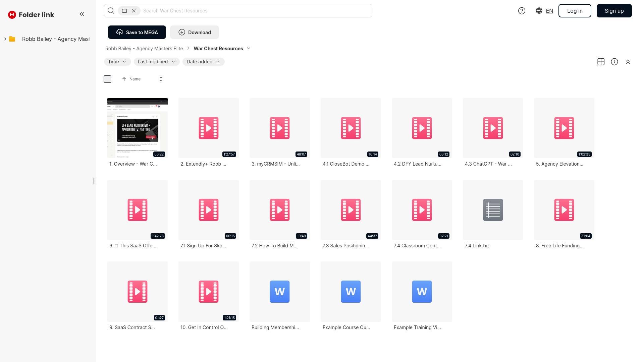
Task: Click the Download button
Action: click(x=194, y=32)
